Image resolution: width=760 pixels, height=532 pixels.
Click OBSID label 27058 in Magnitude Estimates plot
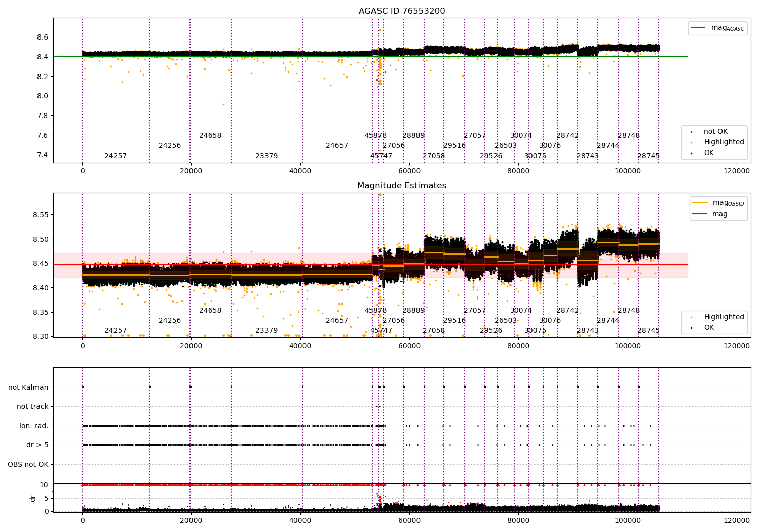434,331
